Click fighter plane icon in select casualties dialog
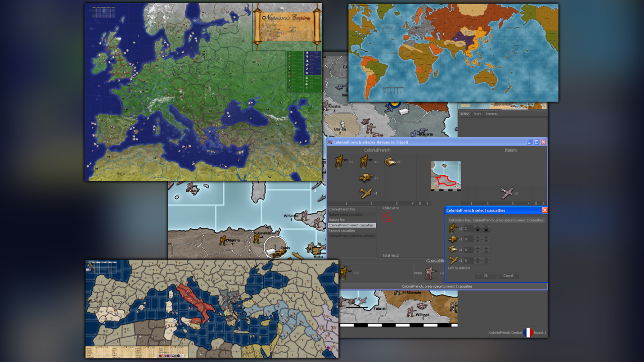 (453, 260)
